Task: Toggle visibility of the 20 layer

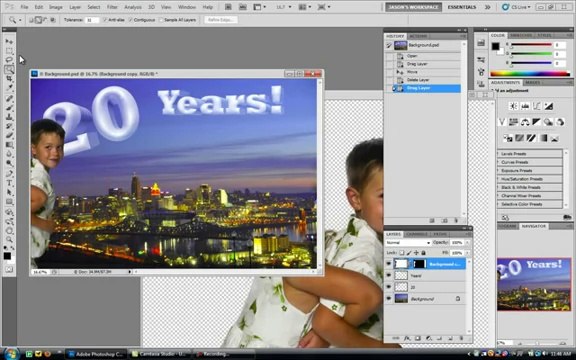Action: (389, 287)
